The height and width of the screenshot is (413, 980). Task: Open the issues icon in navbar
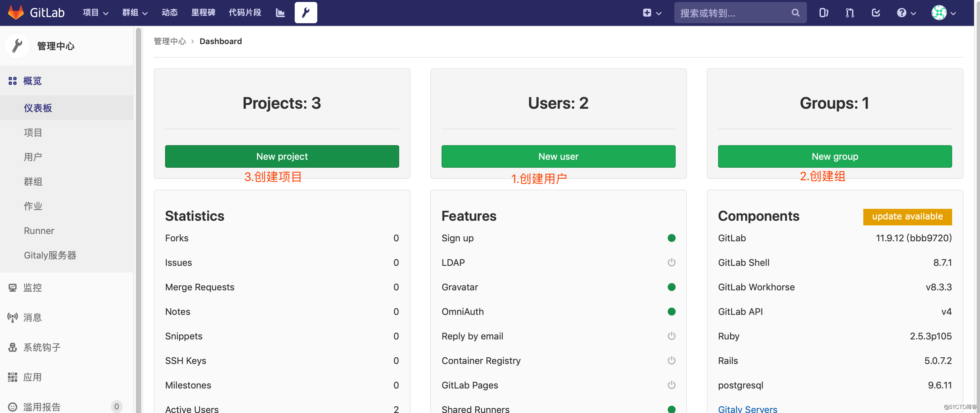[x=823, y=13]
